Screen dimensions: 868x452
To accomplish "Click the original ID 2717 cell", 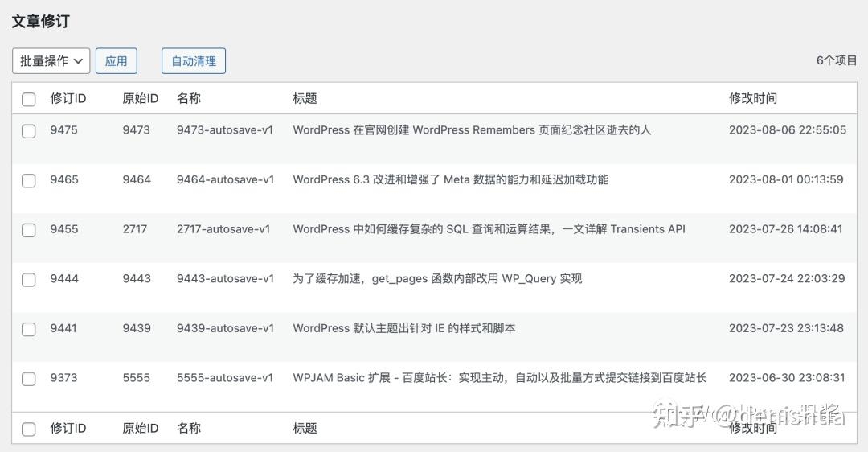I will pos(134,229).
